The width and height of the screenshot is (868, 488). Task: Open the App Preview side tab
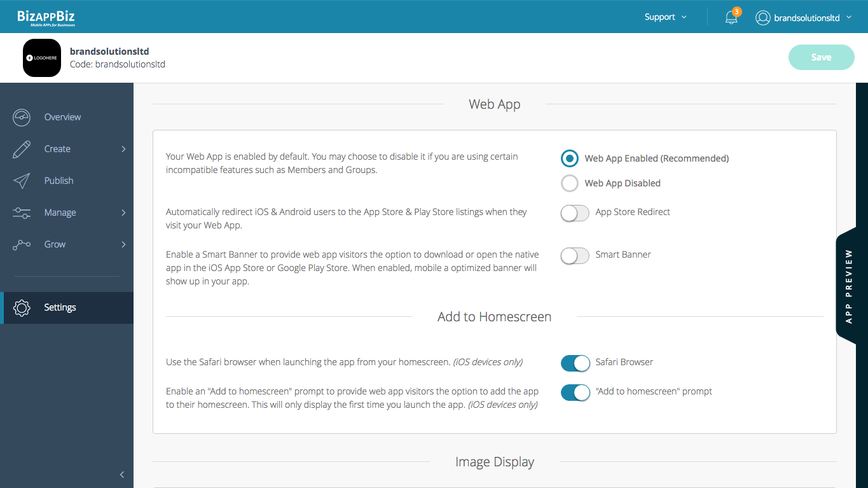pyautogui.click(x=850, y=286)
